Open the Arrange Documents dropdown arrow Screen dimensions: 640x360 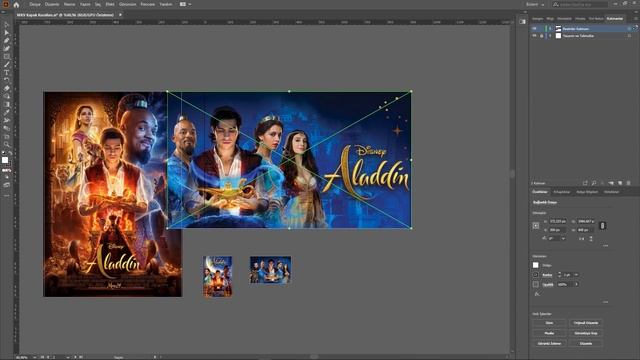click(x=190, y=4)
